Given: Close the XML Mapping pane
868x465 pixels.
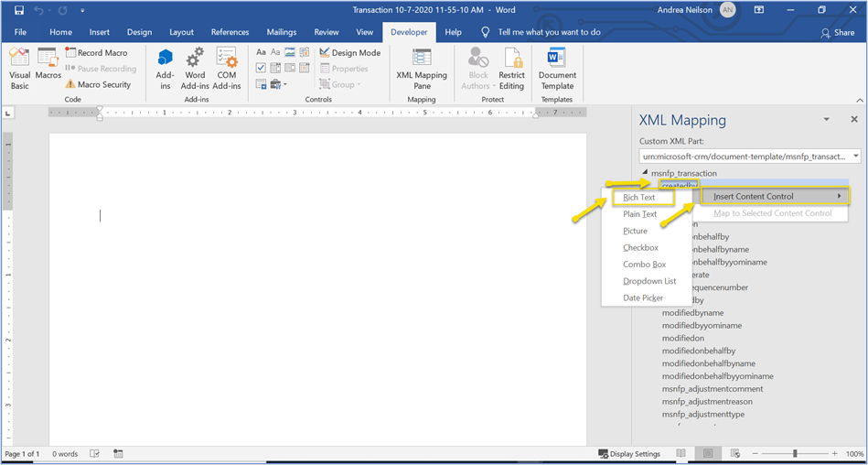Looking at the screenshot, I should coord(854,120).
